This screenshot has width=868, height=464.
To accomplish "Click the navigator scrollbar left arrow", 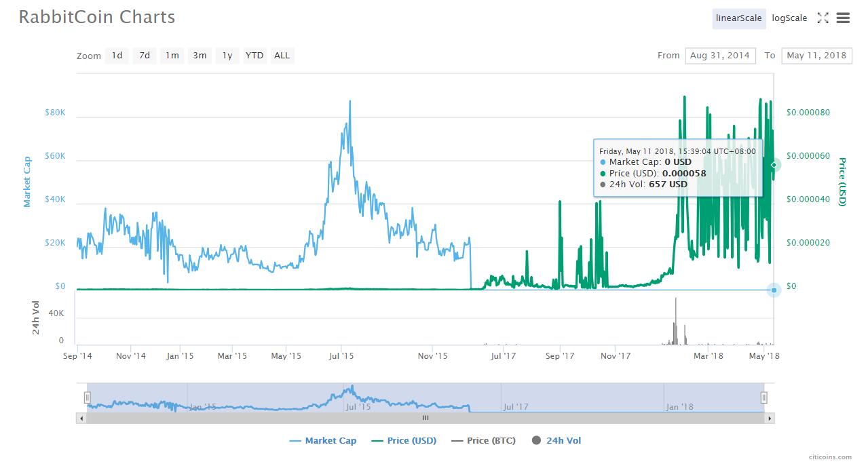I will click(x=81, y=418).
